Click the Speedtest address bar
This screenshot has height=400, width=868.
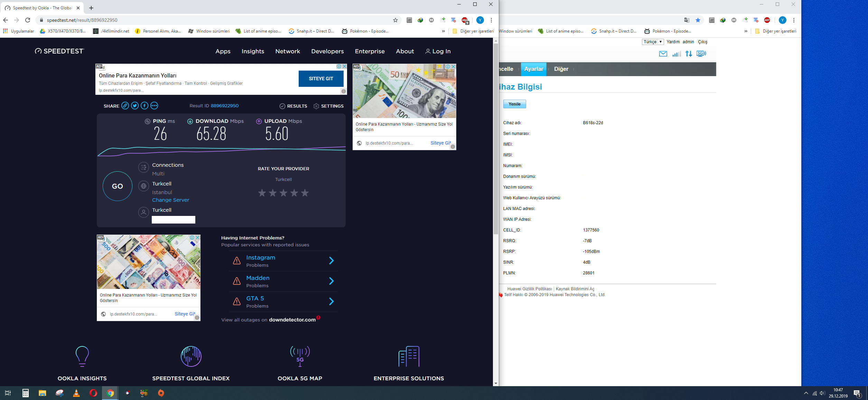pos(218,20)
